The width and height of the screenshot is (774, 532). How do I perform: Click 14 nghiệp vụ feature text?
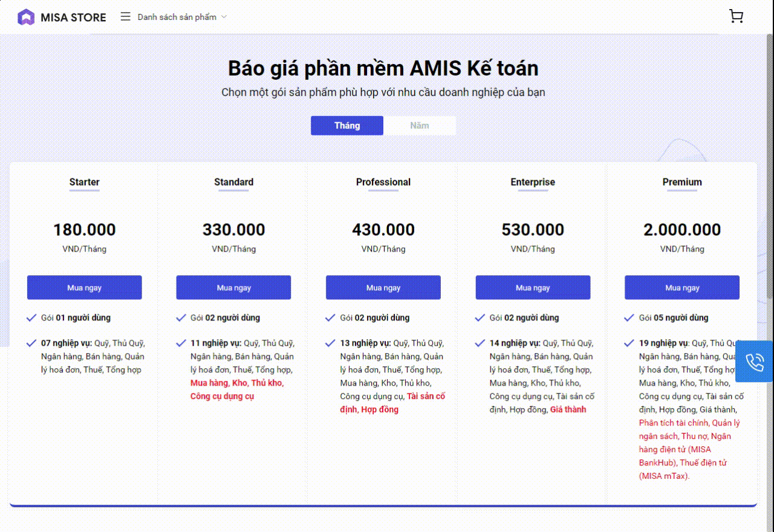tap(542, 377)
